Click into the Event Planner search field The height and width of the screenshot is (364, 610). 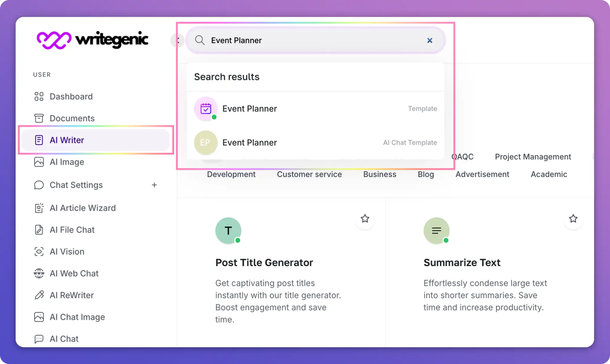(315, 40)
